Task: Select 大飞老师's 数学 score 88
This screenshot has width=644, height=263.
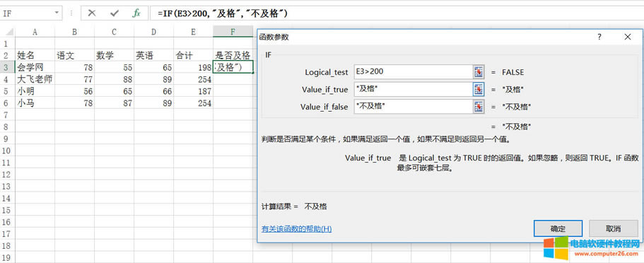Action: [115, 79]
